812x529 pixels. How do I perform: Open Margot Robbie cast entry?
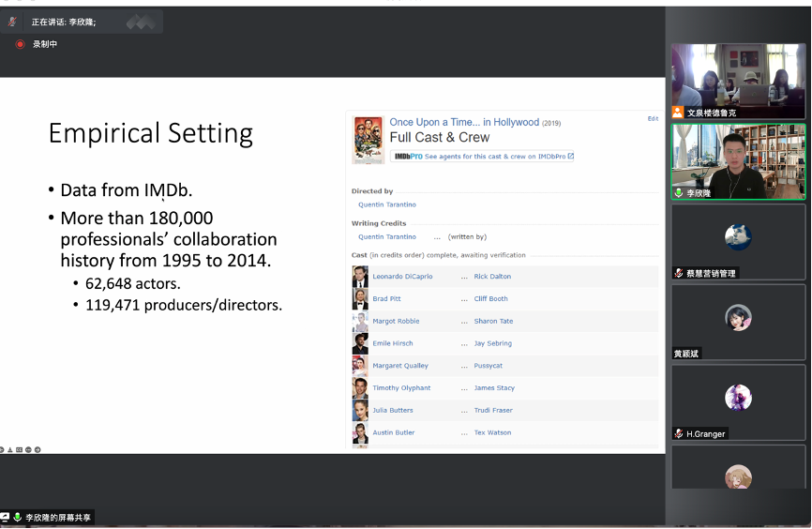tap(396, 321)
